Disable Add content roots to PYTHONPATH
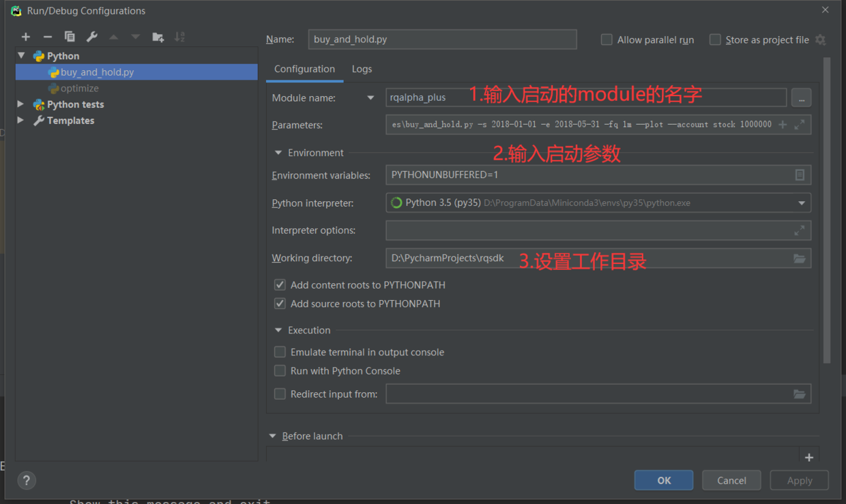 click(x=280, y=284)
